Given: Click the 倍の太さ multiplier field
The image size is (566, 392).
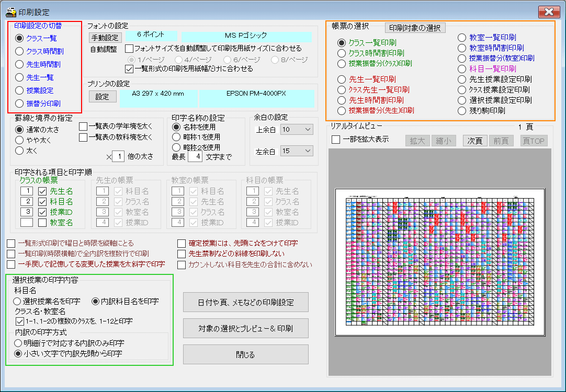Looking at the screenshot, I should pyautogui.click(x=118, y=156).
